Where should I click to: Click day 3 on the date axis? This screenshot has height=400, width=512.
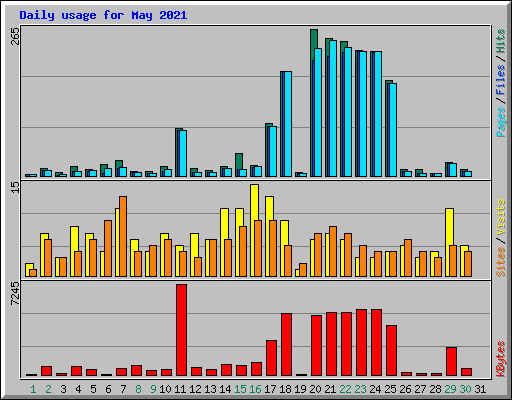point(63,389)
